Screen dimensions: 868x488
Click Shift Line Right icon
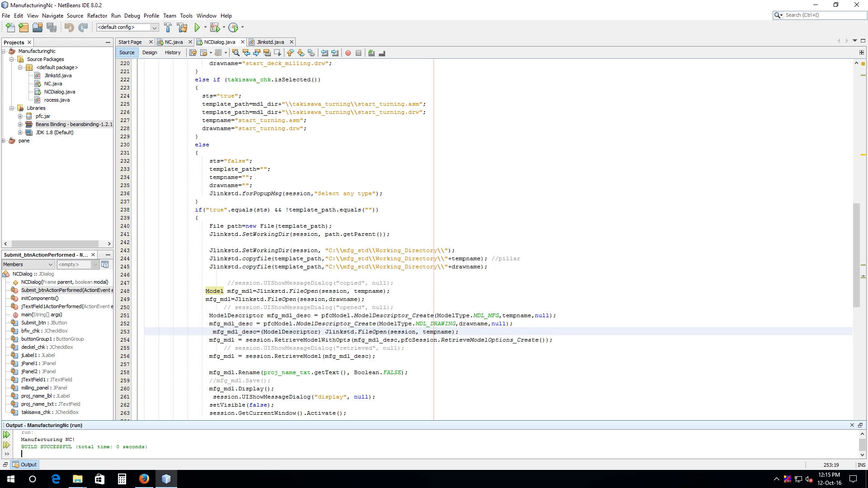(335, 53)
